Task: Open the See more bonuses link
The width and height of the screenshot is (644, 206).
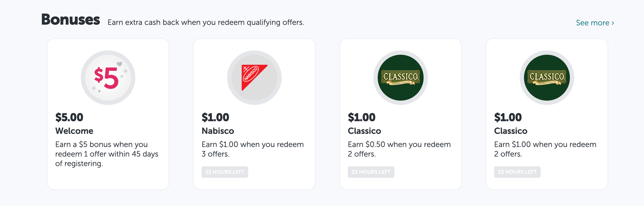Action: pos(595,23)
